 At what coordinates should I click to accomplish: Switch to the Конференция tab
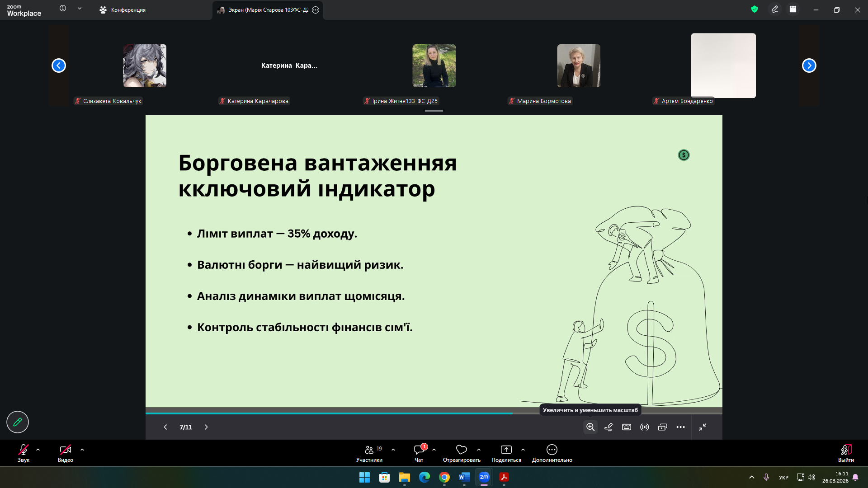[x=123, y=9]
